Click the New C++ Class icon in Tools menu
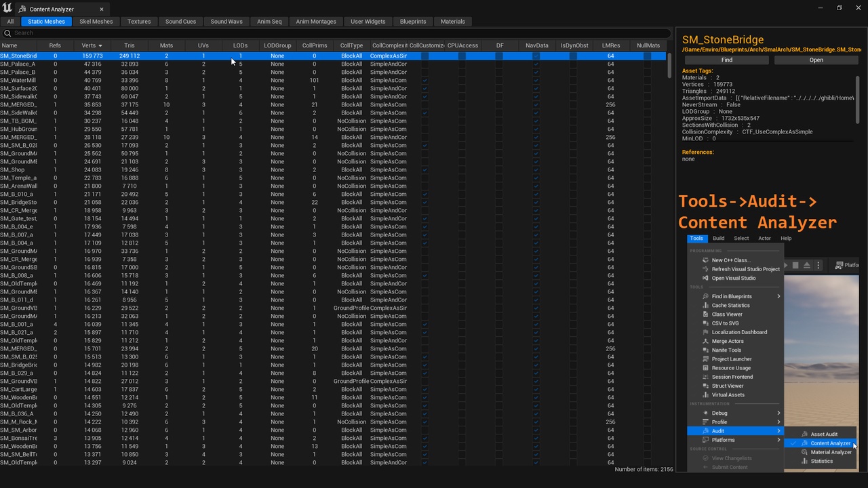 [x=705, y=260]
